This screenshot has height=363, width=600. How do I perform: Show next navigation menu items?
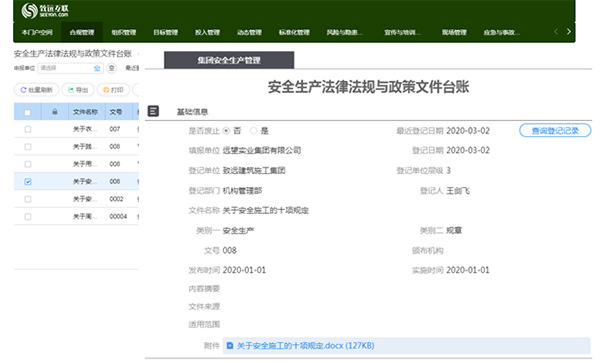[569, 32]
